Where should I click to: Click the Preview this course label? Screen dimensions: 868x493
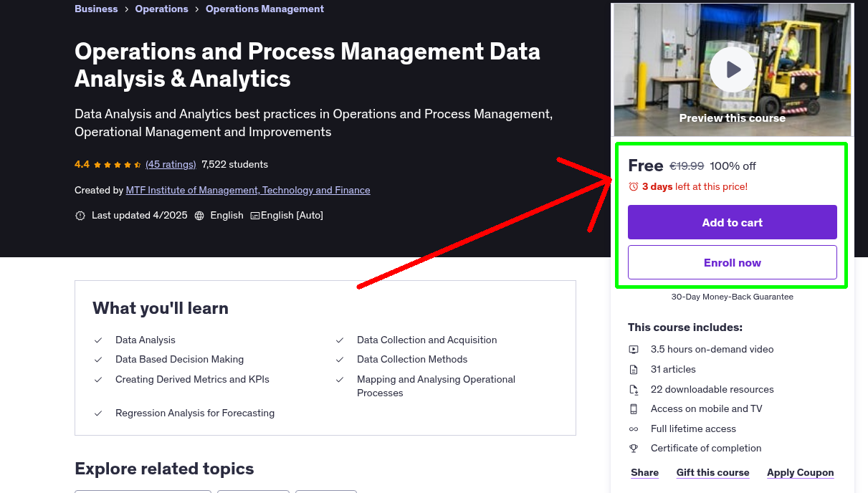pyautogui.click(x=733, y=118)
